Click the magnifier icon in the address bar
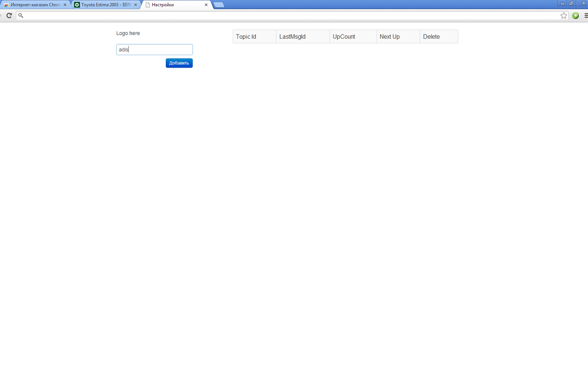588x368 pixels. (21, 15)
